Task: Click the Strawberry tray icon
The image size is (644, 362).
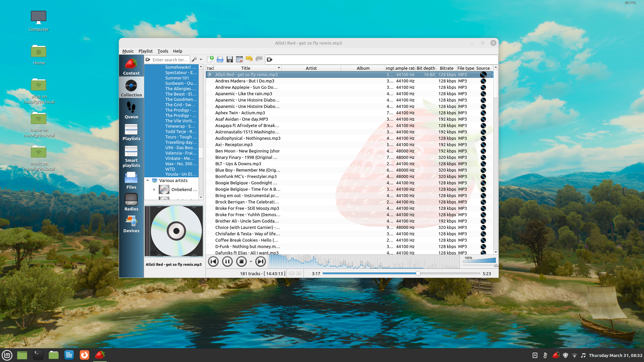Action: click(556, 355)
